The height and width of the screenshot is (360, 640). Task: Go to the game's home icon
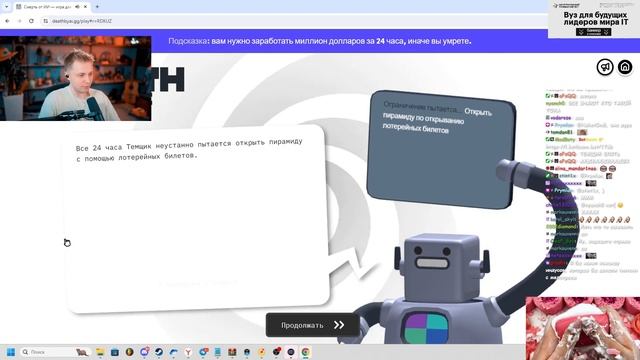625,67
